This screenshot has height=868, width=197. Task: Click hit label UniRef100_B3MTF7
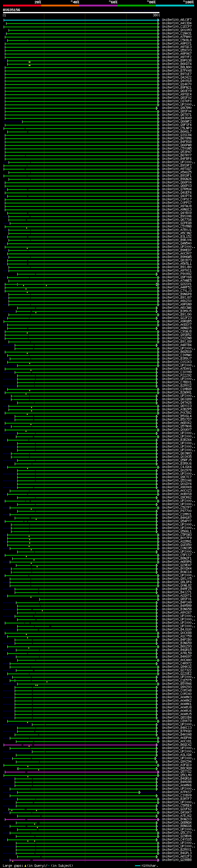coord(177,799)
